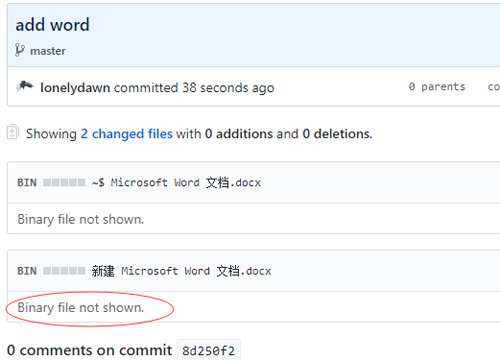Click BIN label of 新建 Microsoft Word file

(27, 271)
